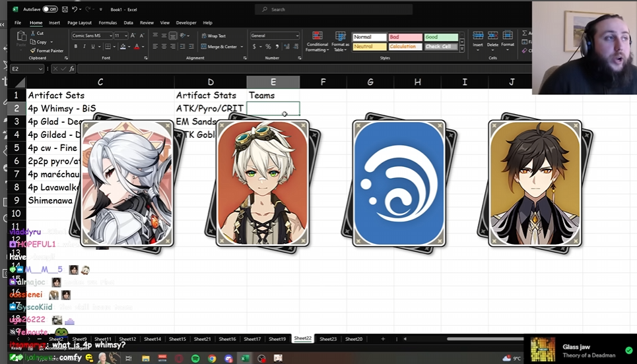
Task: Click the Format as Table icon
Action: tap(340, 42)
